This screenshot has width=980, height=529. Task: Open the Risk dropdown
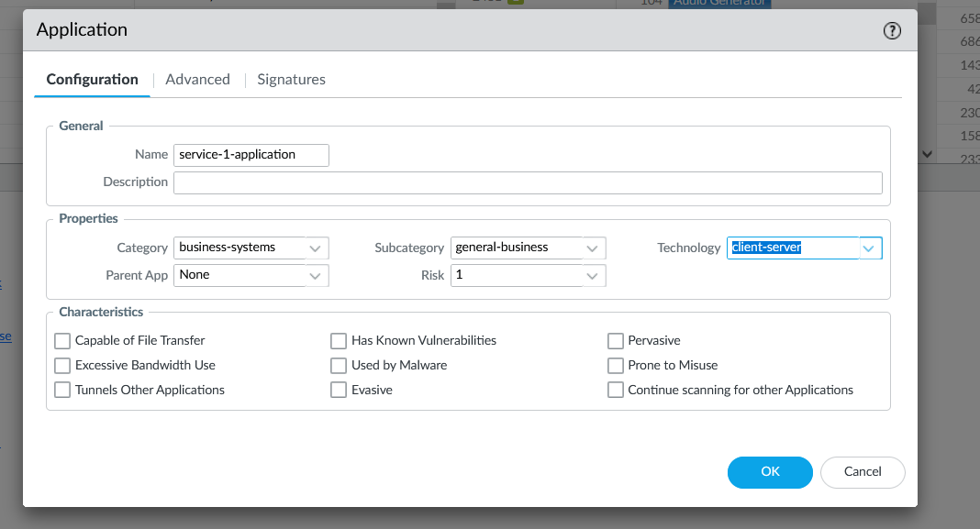[x=593, y=275]
